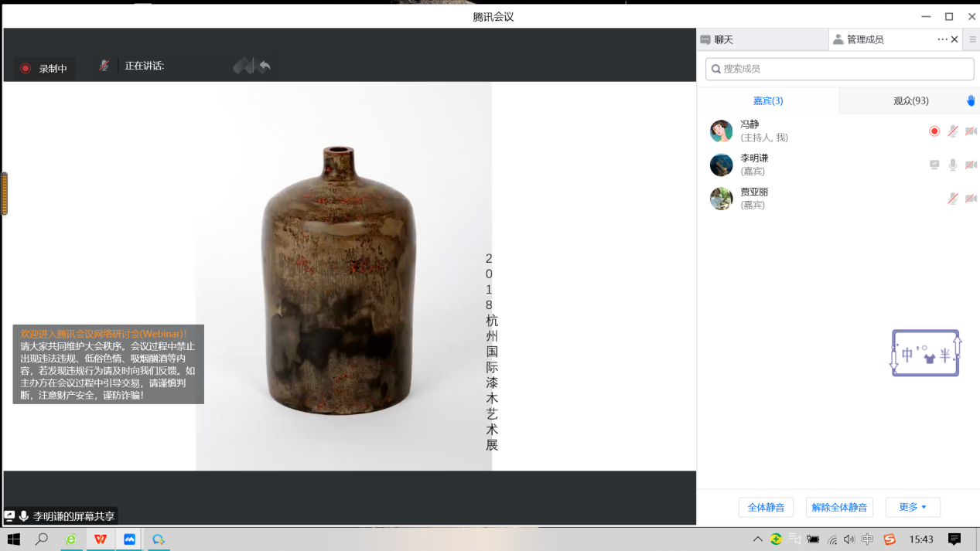Click the 搜索成员 search field
The height and width of the screenshot is (551, 980).
(x=839, y=69)
